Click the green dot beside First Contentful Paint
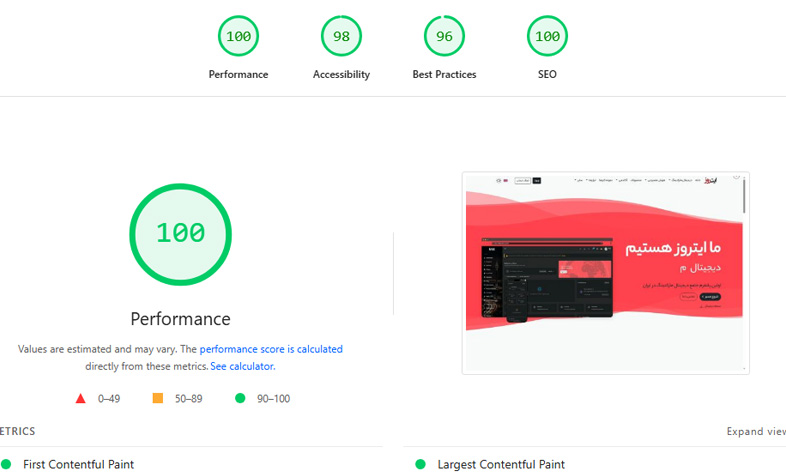786x473 pixels. (6, 464)
